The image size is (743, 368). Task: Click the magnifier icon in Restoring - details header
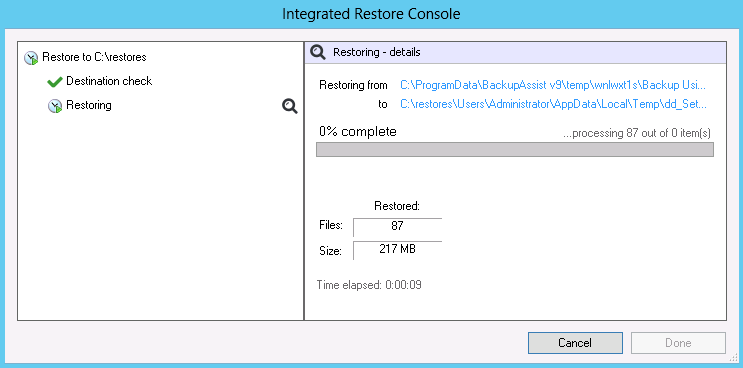[318, 53]
